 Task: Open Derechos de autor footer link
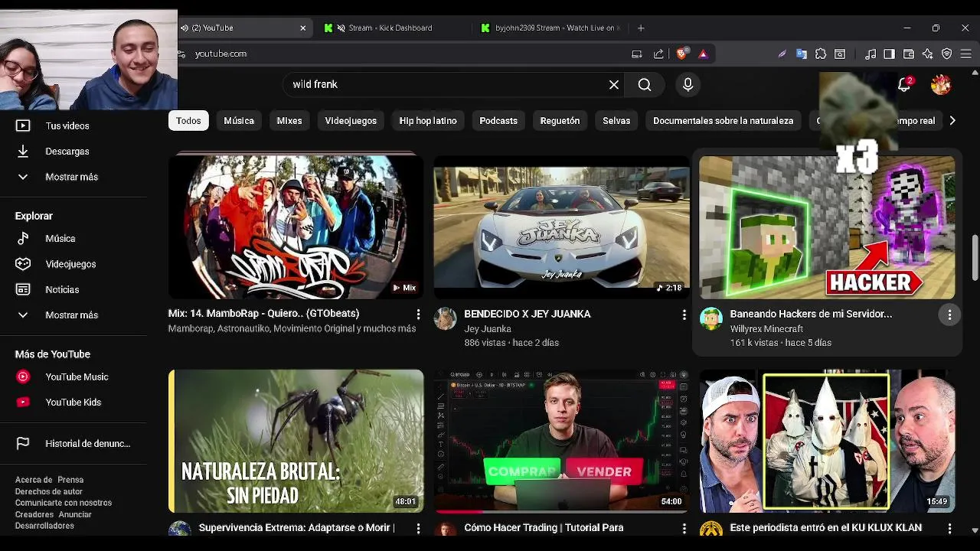coord(49,491)
